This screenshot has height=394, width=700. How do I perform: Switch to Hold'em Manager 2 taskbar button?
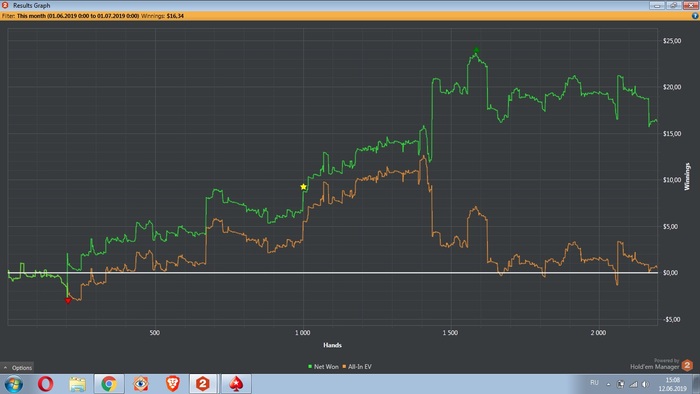click(x=203, y=384)
